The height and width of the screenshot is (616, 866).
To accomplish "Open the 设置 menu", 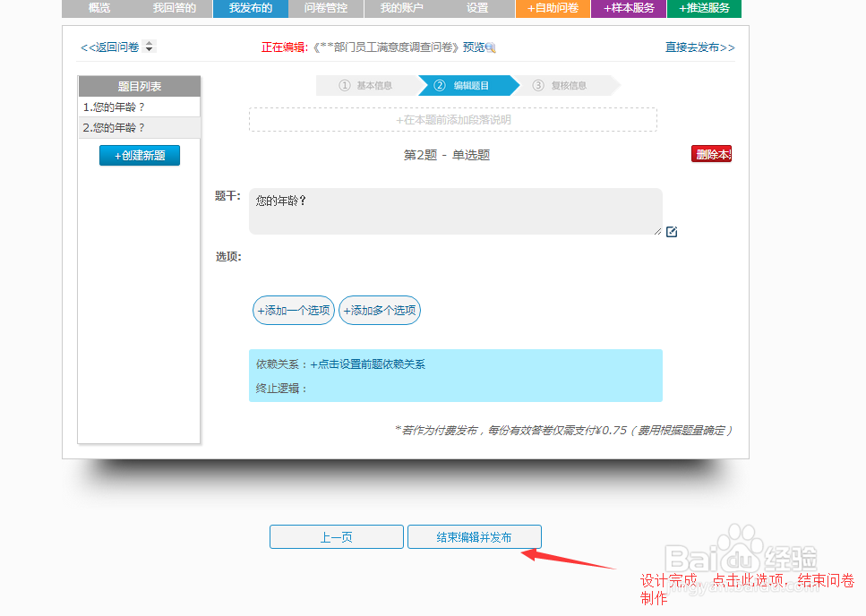I will point(477,9).
